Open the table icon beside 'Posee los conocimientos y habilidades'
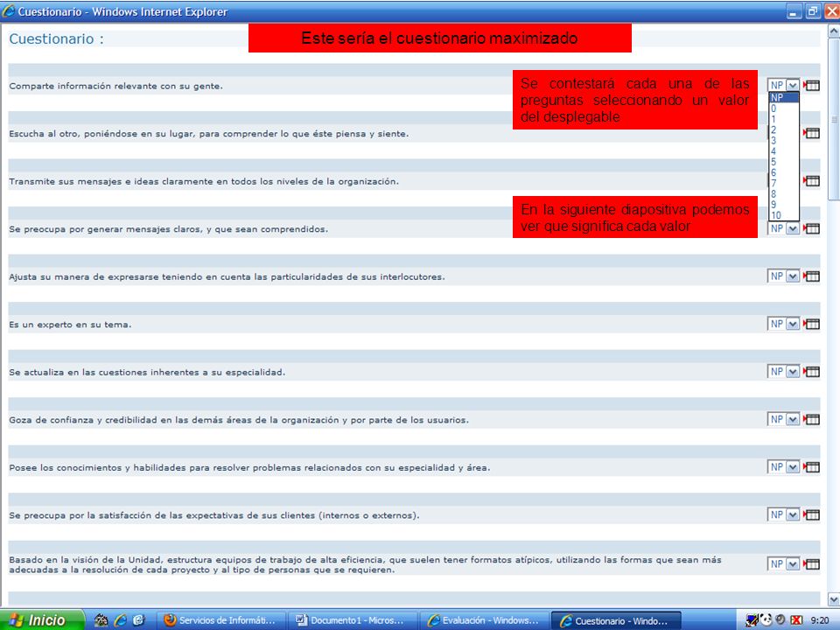 pos(812,466)
